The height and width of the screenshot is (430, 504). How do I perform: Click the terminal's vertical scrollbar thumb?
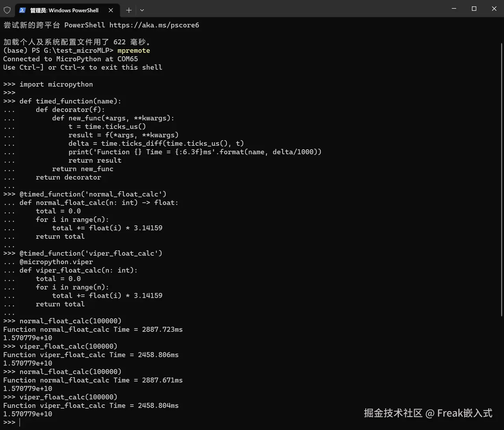point(502,179)
